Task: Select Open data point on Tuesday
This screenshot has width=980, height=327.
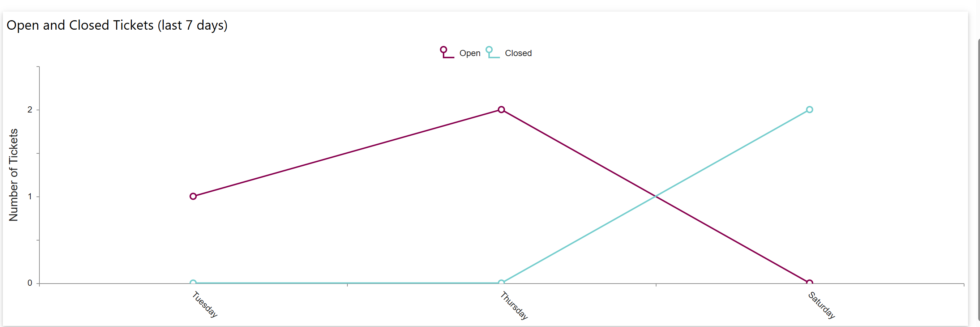Action: pos(193,196)
